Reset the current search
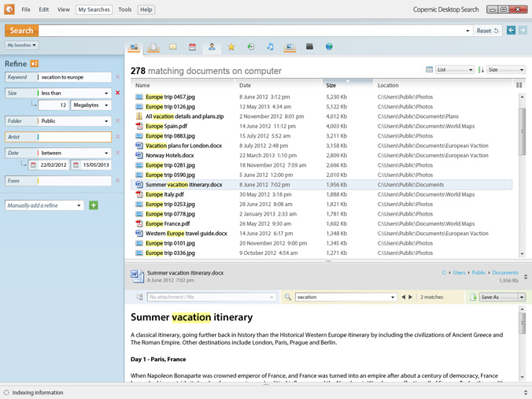This screenshot has height=399, width=532. click(487, 31)
